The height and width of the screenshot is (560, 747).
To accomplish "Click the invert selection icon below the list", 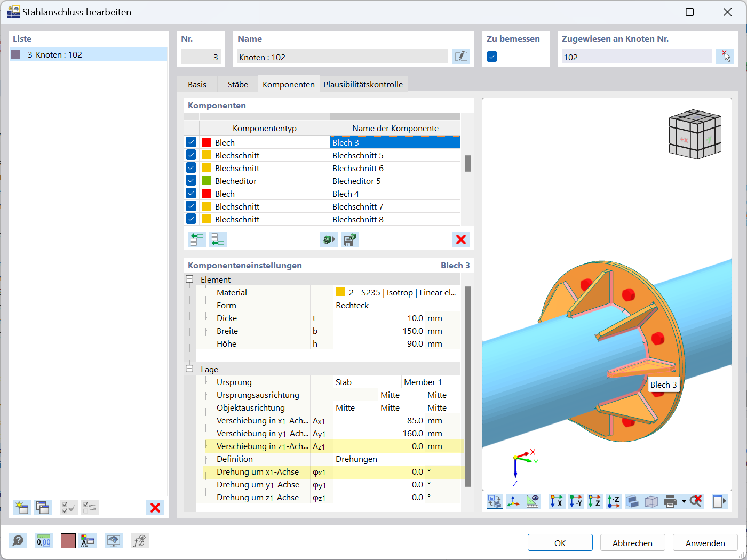I will click(90, 508).
